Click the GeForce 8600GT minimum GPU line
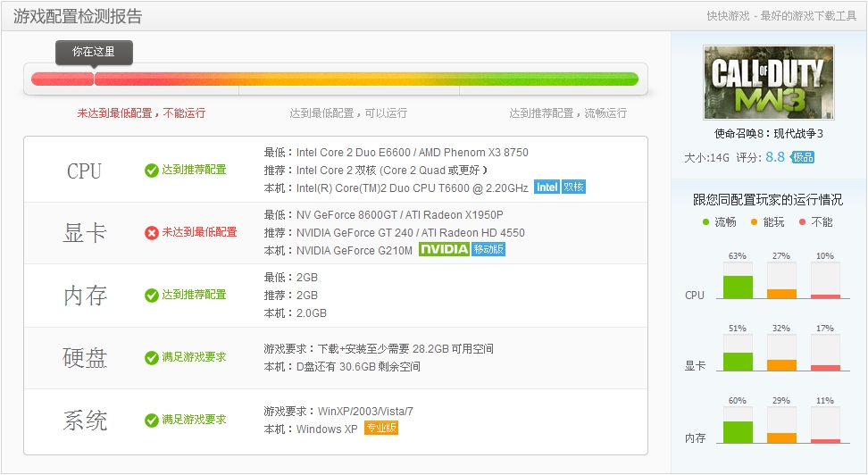The width and height of the screenshot is (868, 475). [x=384, y=215]
